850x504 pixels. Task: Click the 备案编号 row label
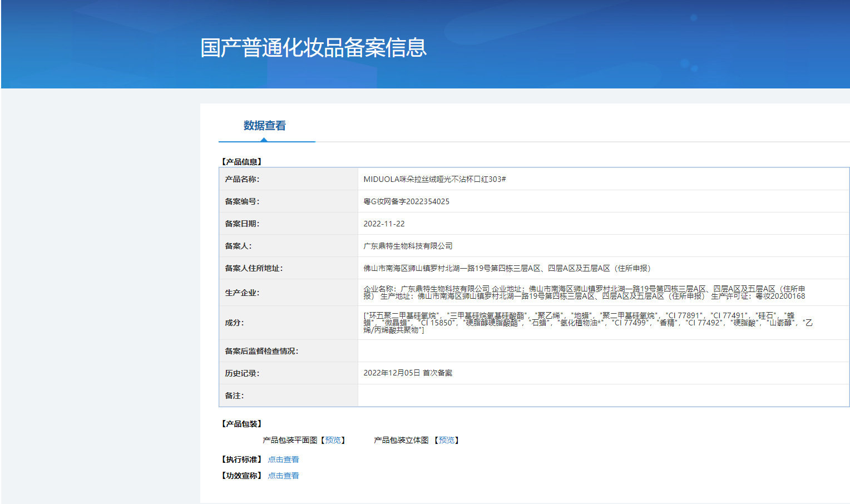point(242,201)
